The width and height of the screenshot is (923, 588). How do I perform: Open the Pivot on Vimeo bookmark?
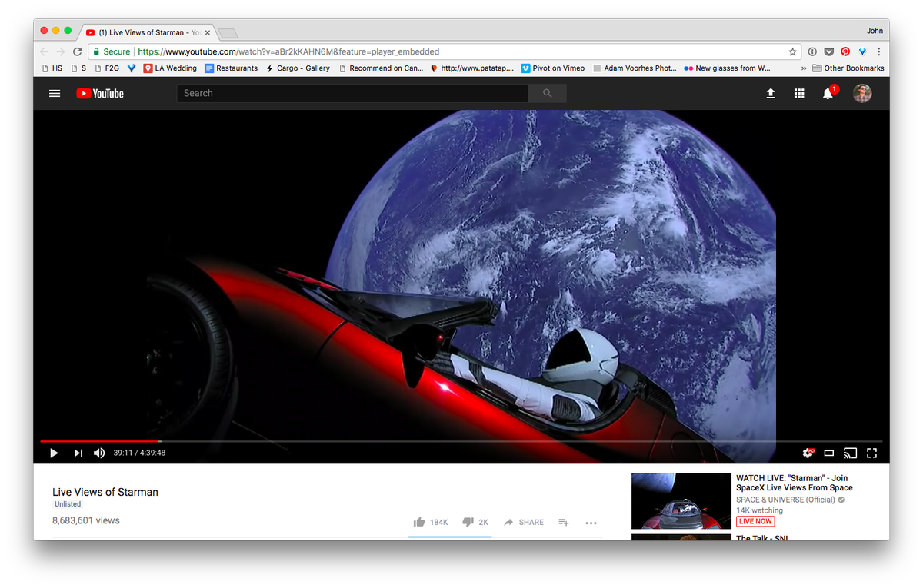[552, 68]
